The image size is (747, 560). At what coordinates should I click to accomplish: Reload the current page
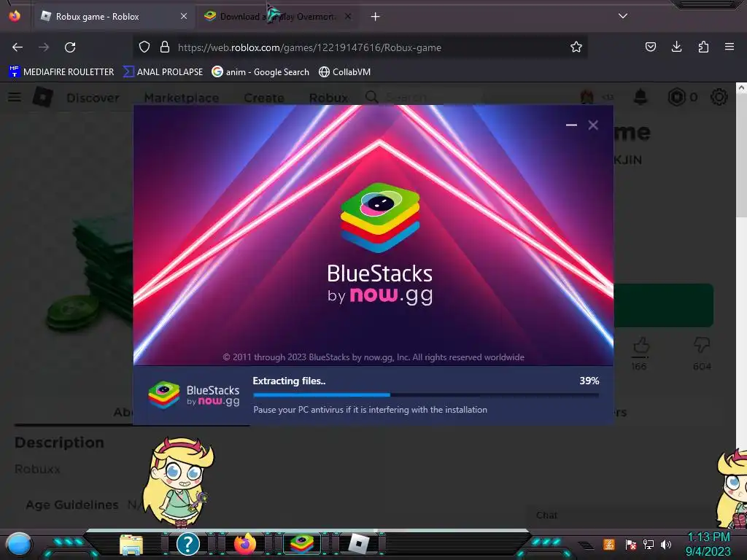(70, 47)
